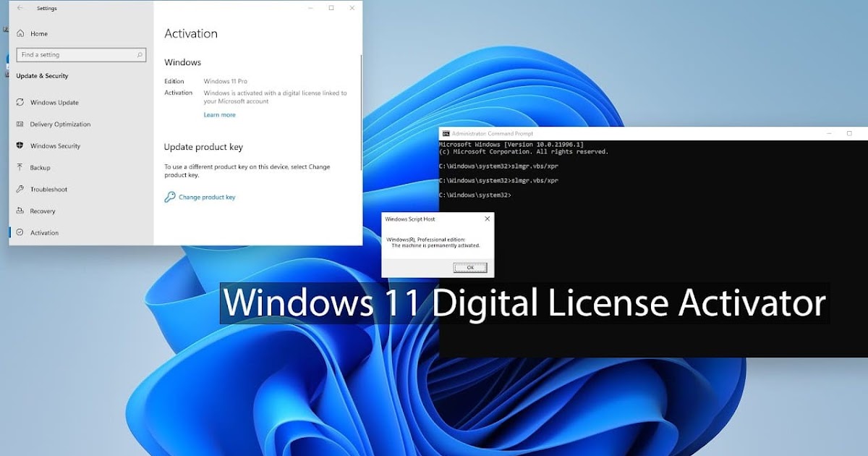
Task: Click the search magnifier in Find a setting
Action: [x=140, y=54]
